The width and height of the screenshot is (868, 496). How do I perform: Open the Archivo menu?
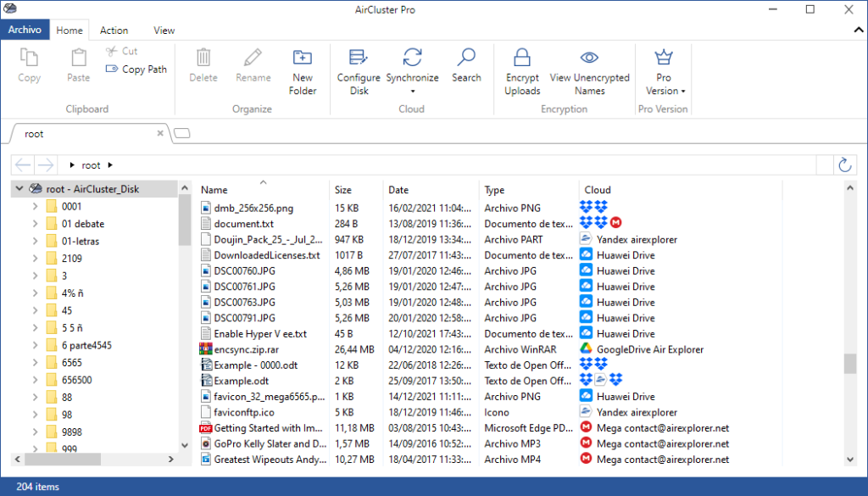coord(25,30)
